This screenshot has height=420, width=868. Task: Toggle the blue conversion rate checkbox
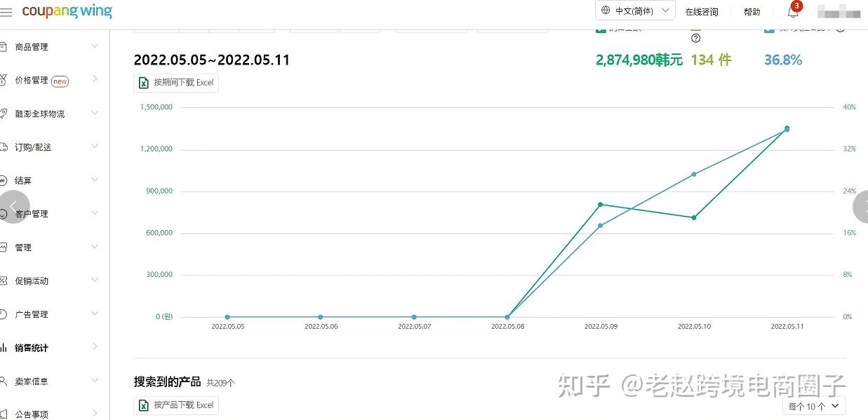pos(769,29)
